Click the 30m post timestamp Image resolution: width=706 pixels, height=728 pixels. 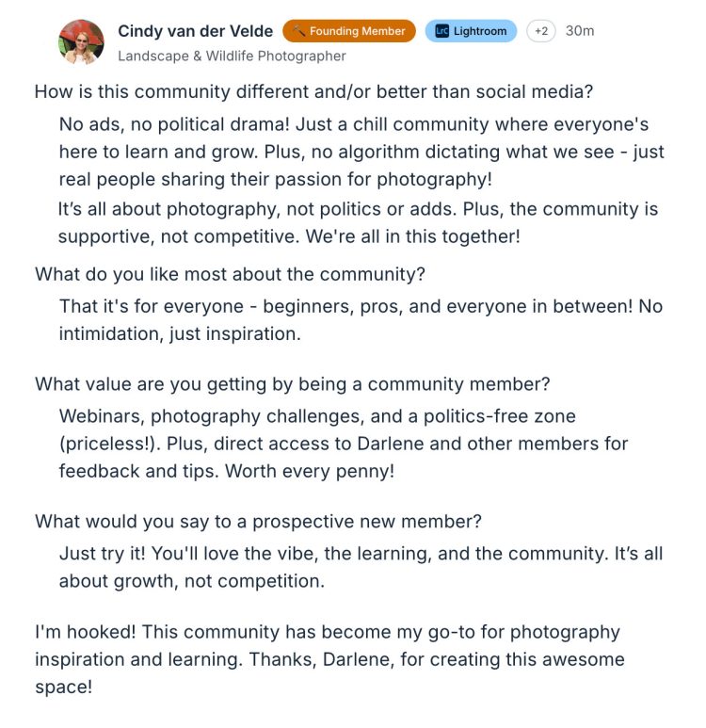tap(580, 31)
